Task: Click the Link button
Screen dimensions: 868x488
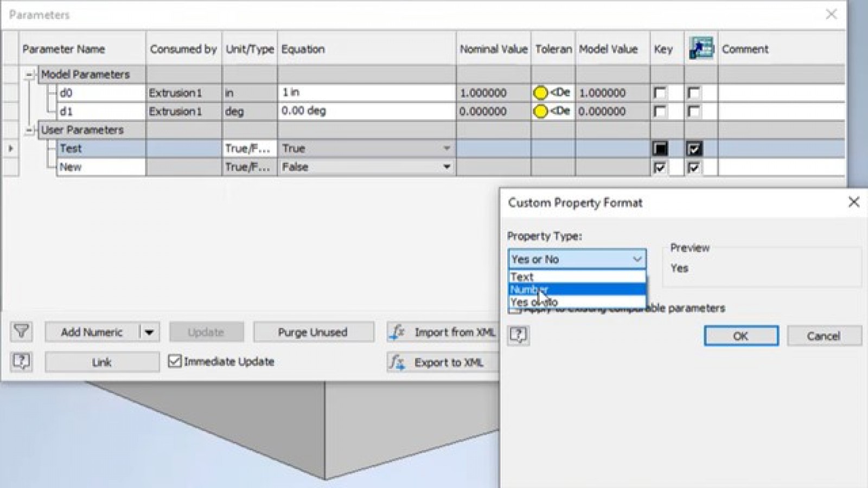Action: pos(102,362)
